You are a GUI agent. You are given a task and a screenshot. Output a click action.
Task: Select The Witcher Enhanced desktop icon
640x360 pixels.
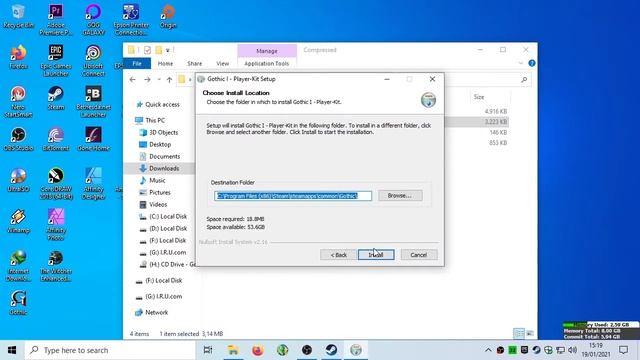point(56,266)
